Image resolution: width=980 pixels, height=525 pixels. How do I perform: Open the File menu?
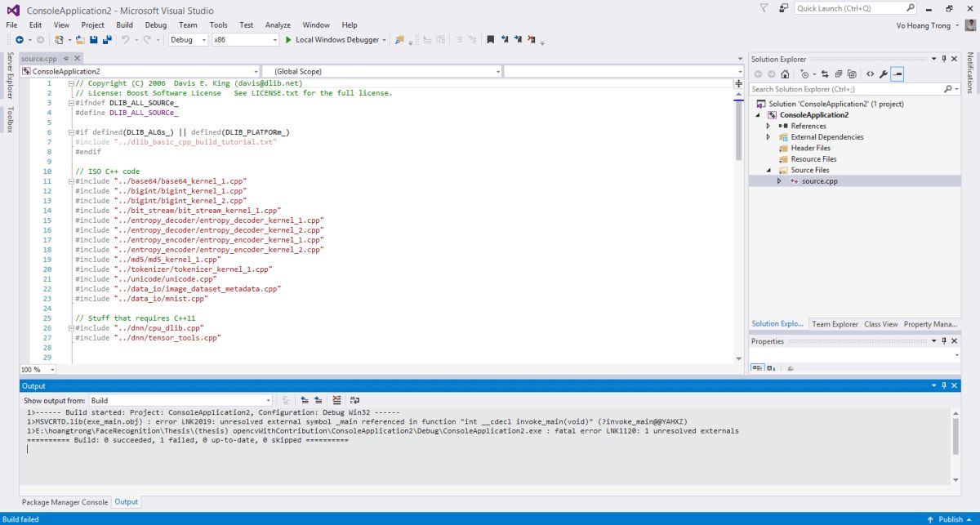(11, 25)
